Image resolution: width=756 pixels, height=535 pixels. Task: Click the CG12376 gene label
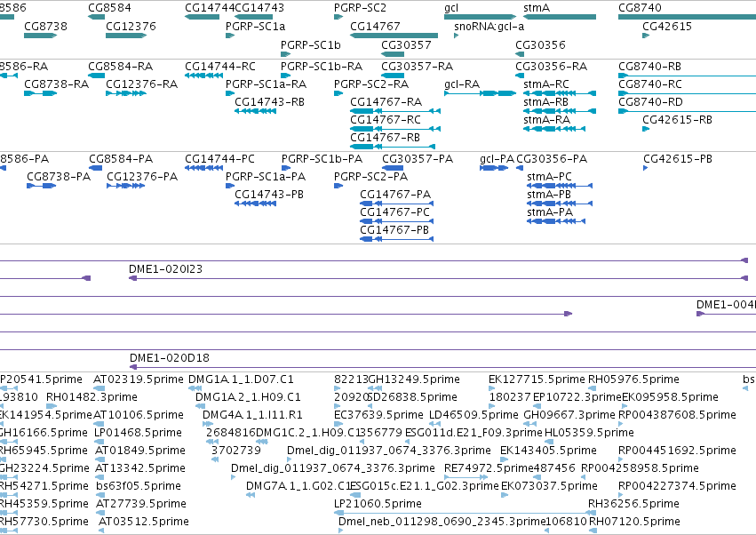pyautogui.click(x=131, y=27)
